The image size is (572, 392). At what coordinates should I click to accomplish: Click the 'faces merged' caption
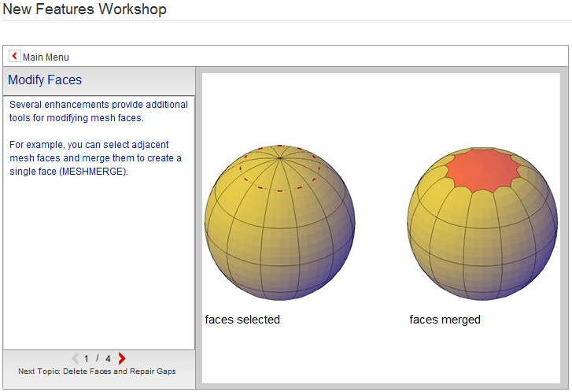tap(445, 320)
